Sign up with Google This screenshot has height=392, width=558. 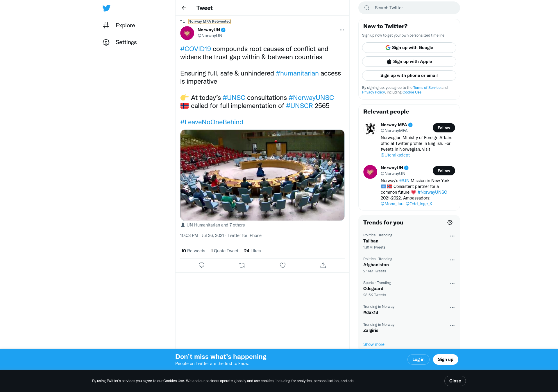coord(409,48)
